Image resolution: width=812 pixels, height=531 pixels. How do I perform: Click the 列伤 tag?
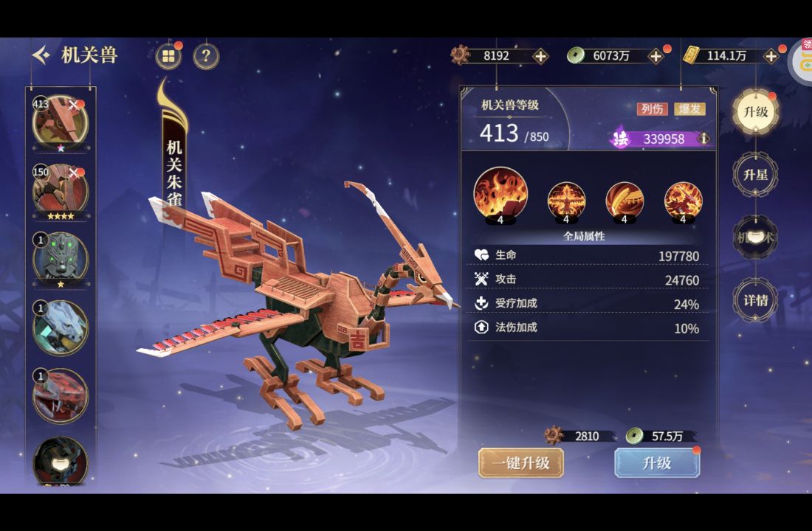point(652,108)
